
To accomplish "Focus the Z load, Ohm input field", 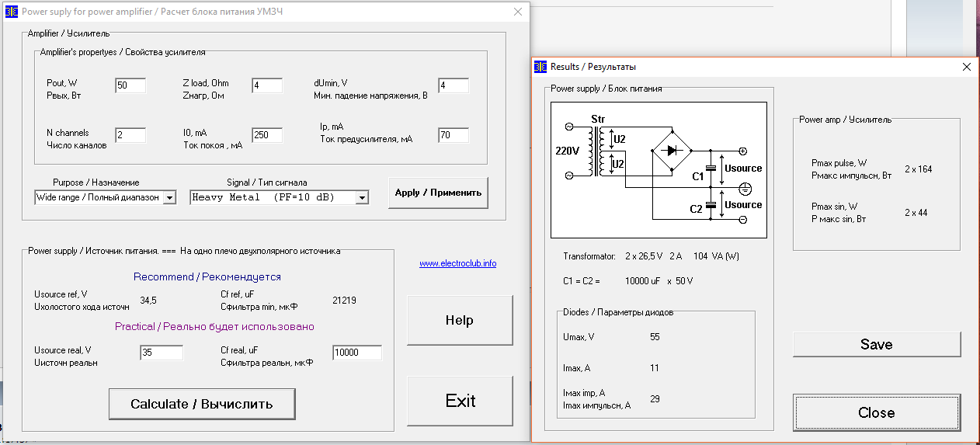I will tap(267, 85).
